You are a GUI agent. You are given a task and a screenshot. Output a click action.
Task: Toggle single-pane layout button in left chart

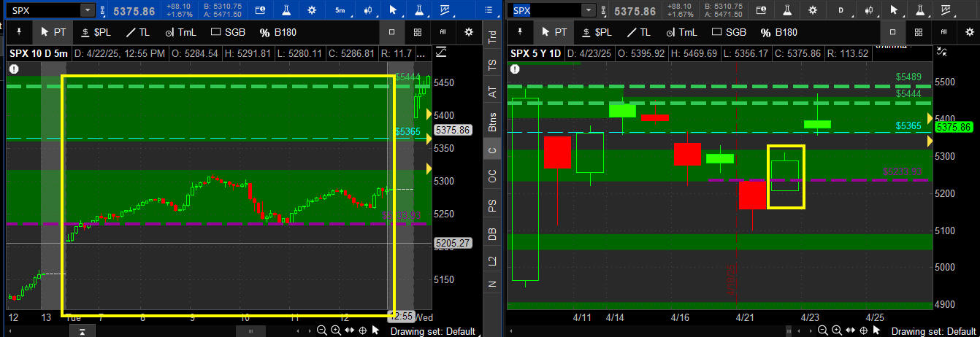(x=392, y=32)
